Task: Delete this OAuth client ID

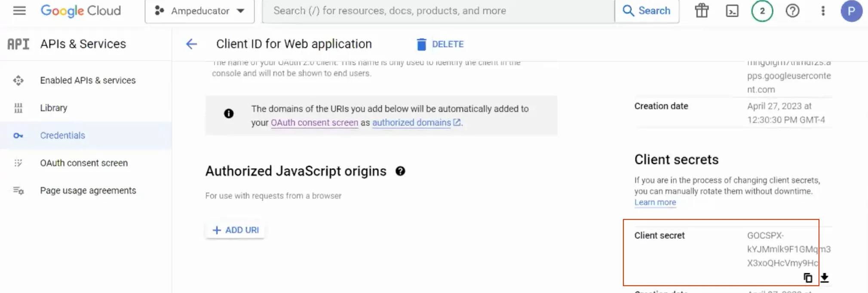Action: (x=440, y=44)
